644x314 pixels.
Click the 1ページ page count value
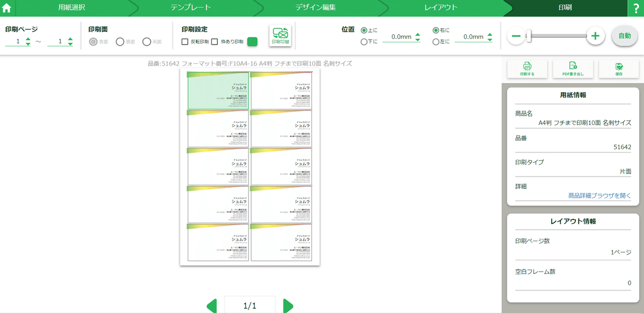coord(621,252)
